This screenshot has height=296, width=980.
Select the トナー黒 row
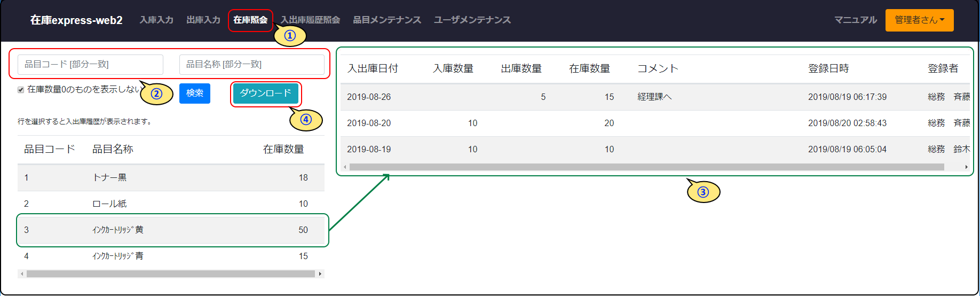[171, 177]
